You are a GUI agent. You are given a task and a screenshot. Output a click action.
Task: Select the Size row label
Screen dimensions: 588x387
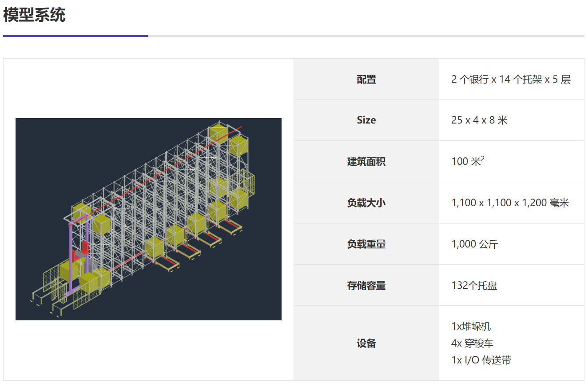pyautogui.click(x=366, y=120)
